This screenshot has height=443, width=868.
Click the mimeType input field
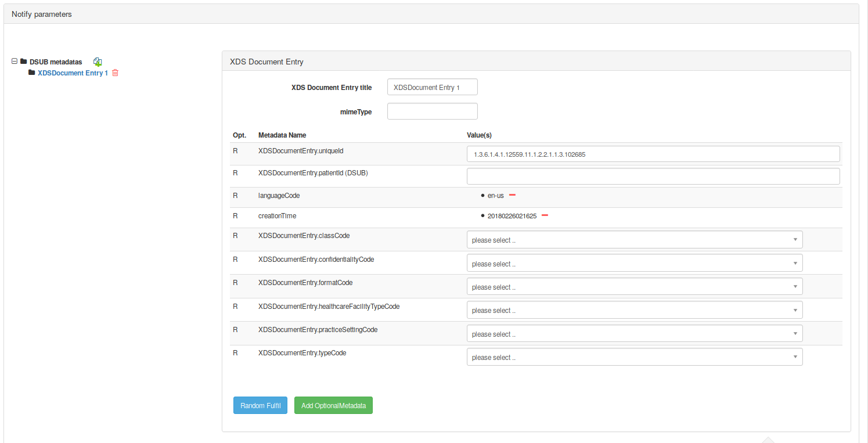pos(432,111)
